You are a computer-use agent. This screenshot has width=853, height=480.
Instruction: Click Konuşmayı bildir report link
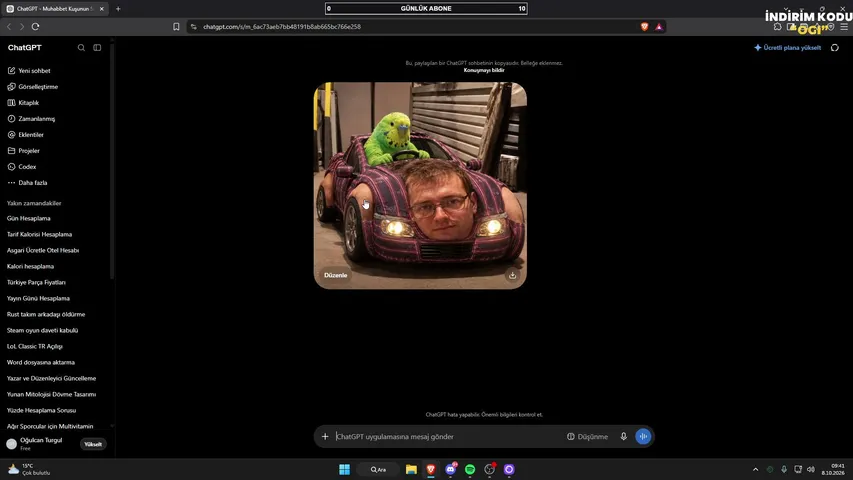(x=484, y=70)
